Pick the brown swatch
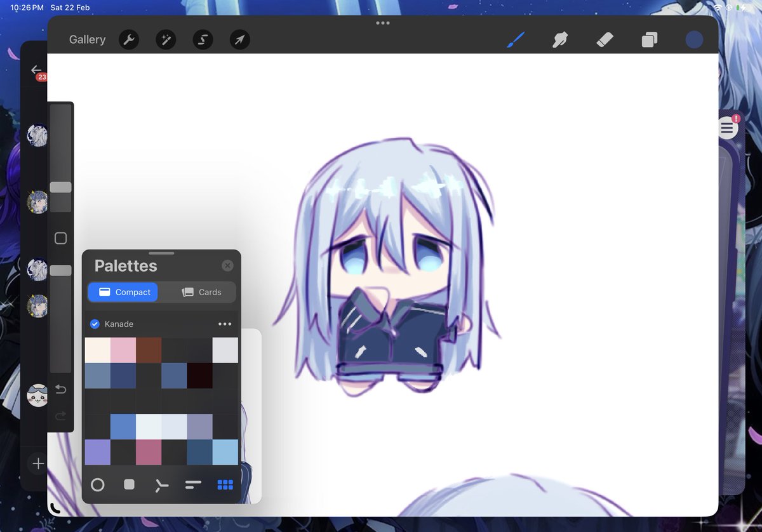 coord(149,350)
